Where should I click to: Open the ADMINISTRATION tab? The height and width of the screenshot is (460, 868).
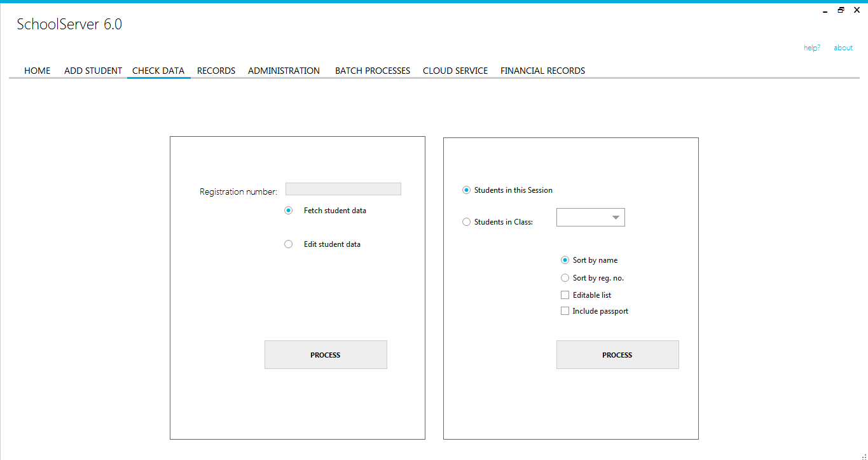[284, 70]
